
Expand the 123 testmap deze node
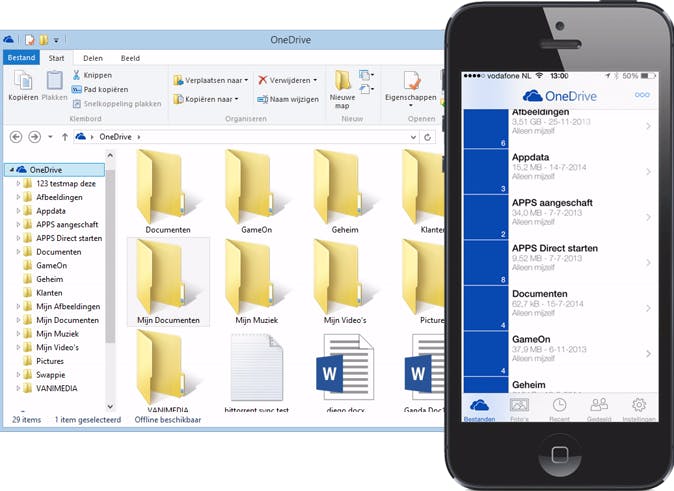pyautogui.click(x=18, y=184)
